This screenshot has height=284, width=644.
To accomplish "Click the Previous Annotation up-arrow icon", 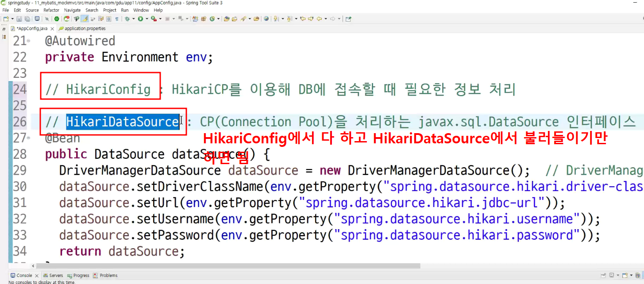I will tap(289, 19).
